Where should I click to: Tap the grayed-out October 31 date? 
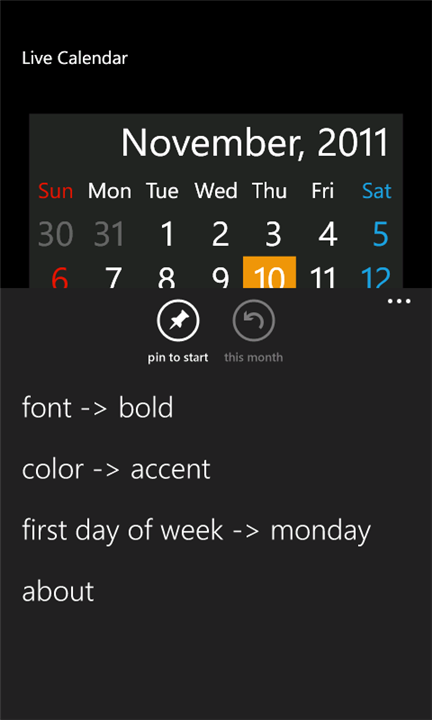coord(109,234)
